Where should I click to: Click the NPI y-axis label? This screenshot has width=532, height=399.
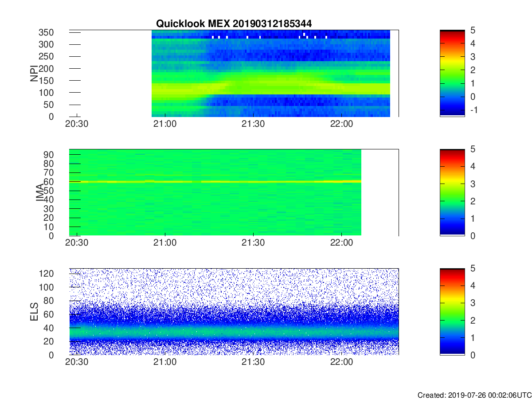click(34, 74)
